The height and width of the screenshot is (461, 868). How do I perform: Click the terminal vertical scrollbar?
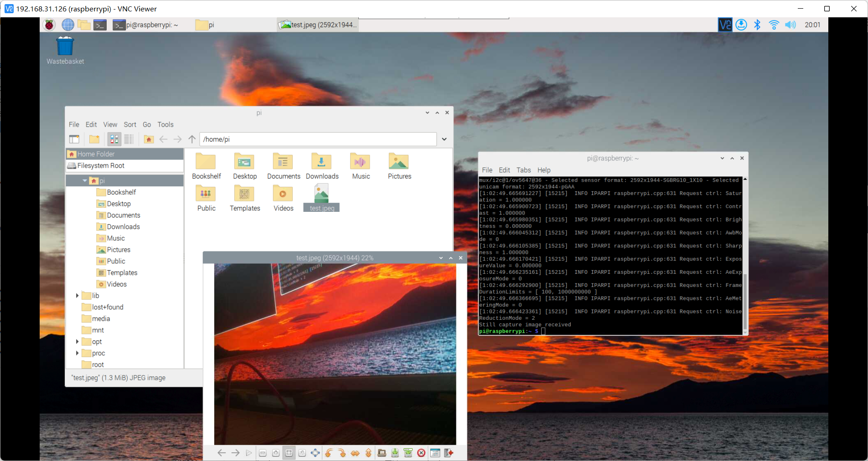pyautogui.click(x=745, y=301)
